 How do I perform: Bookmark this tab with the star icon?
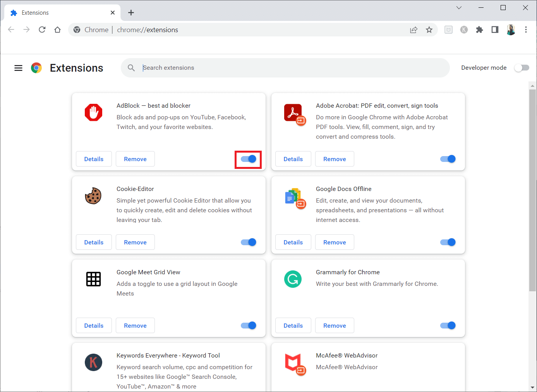[429, 30]
